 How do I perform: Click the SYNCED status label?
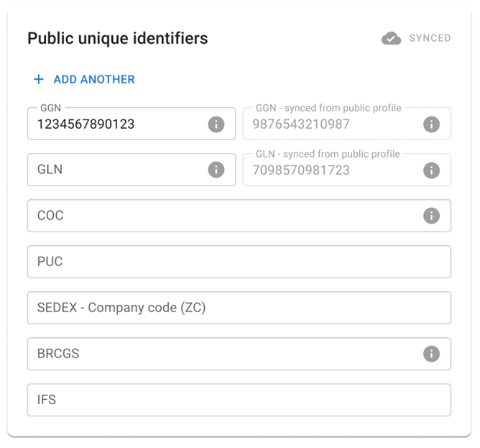click(430, 38)
